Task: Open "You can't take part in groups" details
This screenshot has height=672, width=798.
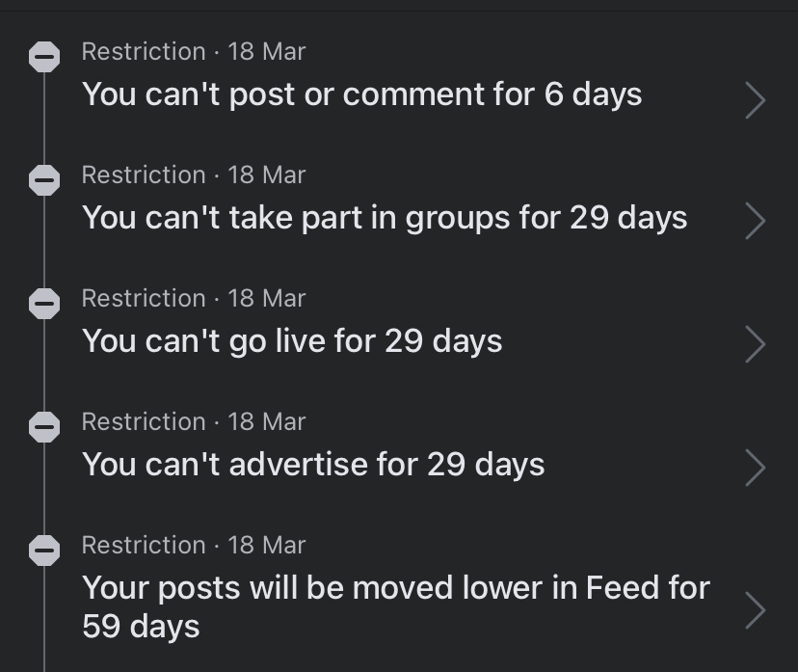Action: point(385,219)
